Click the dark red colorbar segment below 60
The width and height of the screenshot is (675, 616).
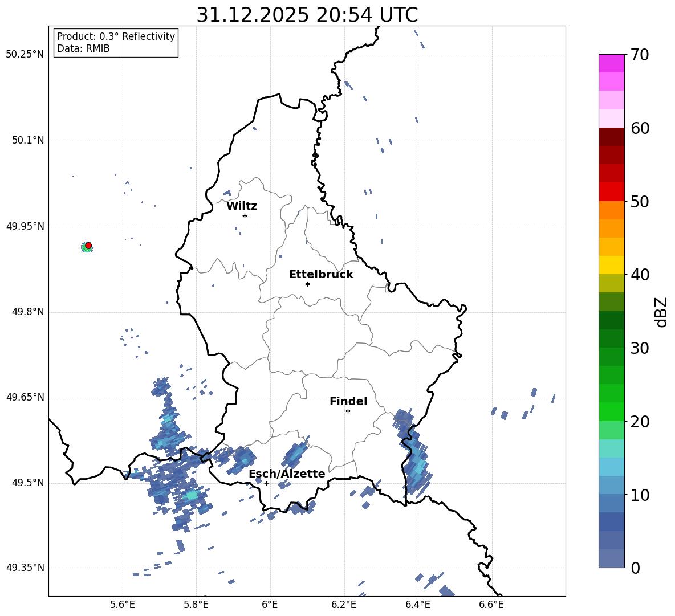pos(611,137)
